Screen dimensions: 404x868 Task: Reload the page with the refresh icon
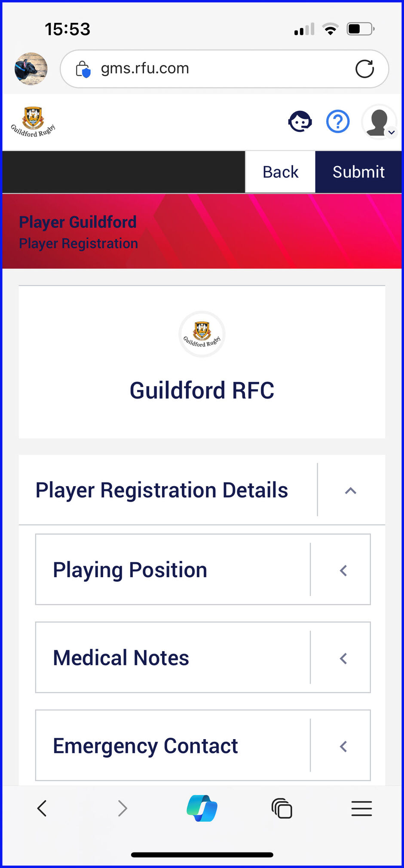tap(364, 69)
